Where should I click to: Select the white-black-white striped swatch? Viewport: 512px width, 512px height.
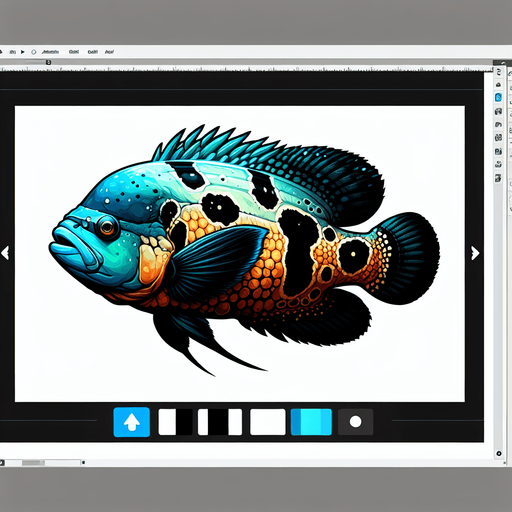pos(220,422)
